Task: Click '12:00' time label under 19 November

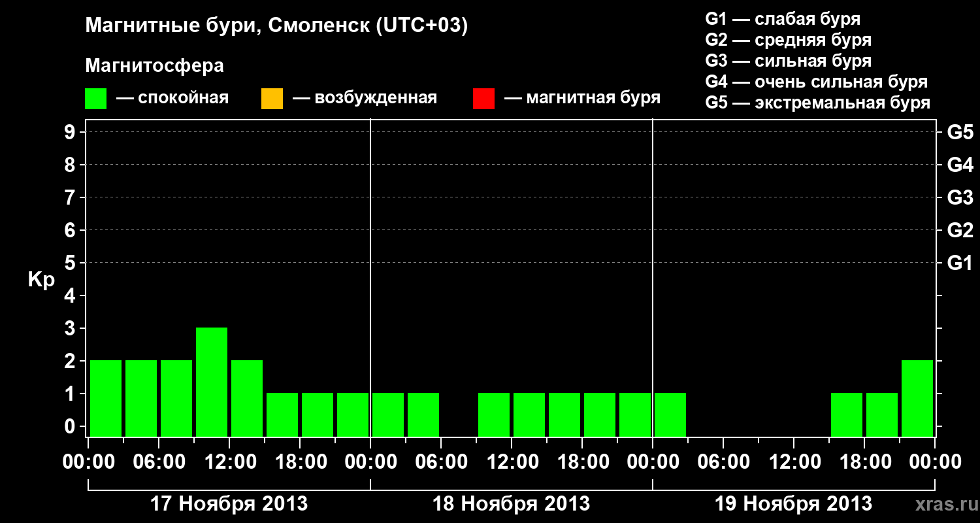Action: 794,462
